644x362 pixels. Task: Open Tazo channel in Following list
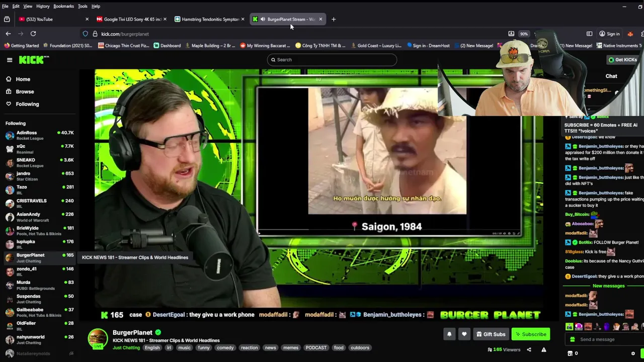(39, 190)
